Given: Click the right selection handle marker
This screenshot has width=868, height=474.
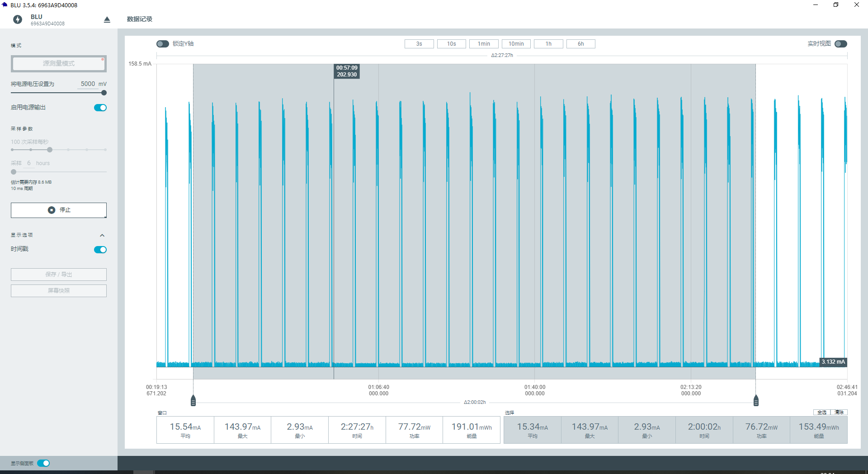Looking at the screenshot, I should point(756,401).
